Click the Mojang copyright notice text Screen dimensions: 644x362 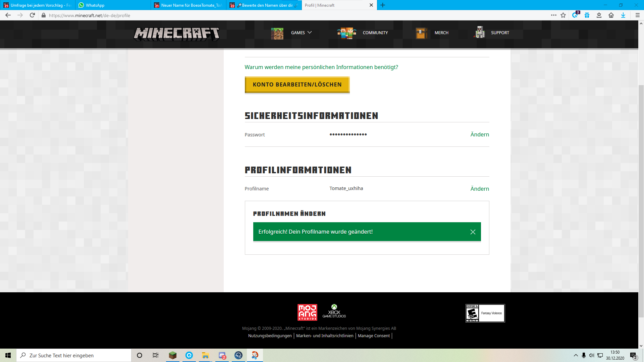point(319,328)
